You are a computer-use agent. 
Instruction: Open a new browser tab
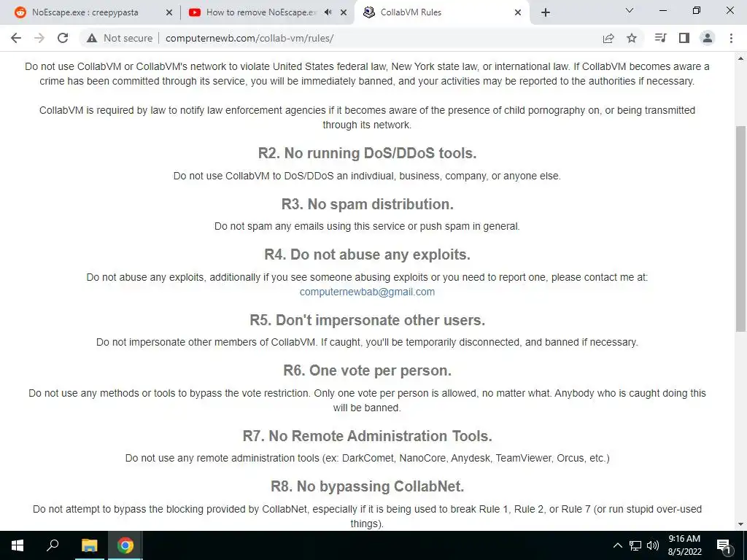click(x=546, y=12)
